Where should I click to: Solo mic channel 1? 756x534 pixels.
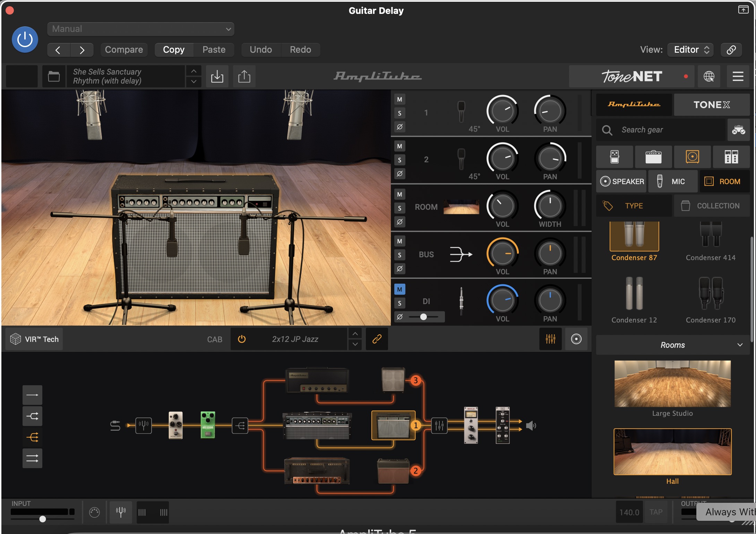point(400,113)
